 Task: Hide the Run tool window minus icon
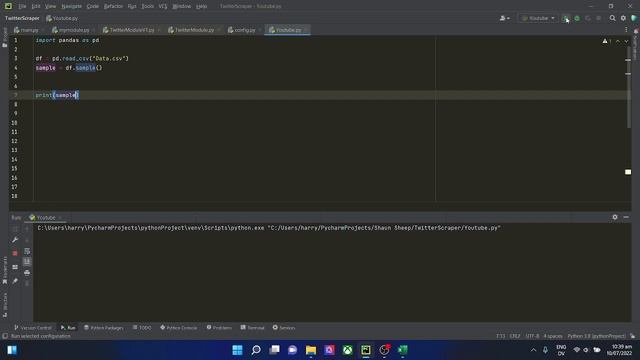(626, 217)
